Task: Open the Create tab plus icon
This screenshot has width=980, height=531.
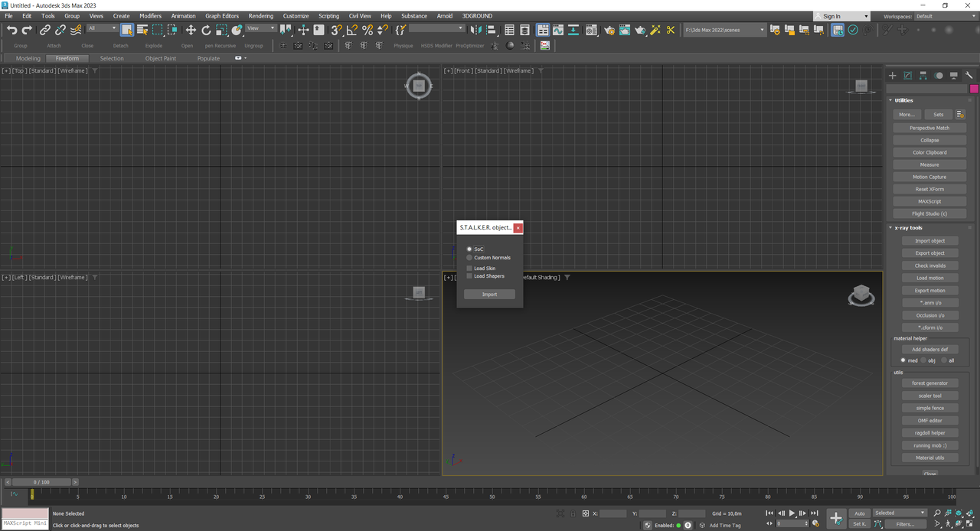Action: (892, 75)
